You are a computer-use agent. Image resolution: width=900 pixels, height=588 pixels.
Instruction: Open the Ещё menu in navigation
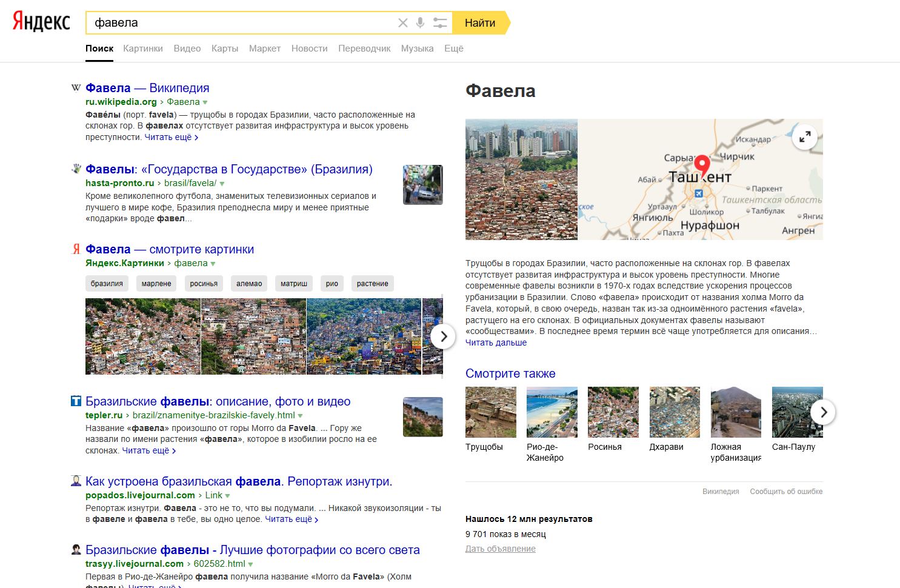point(453,48)
